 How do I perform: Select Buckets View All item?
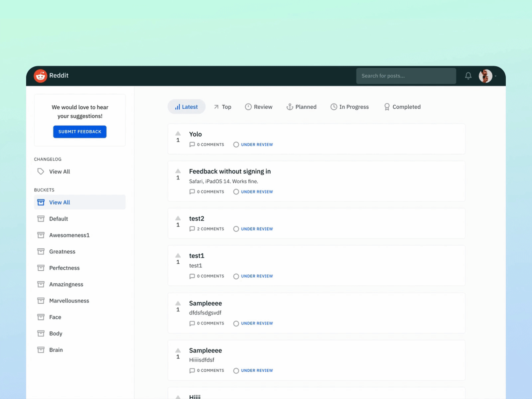pyautogui.click(x=80, y=202)
